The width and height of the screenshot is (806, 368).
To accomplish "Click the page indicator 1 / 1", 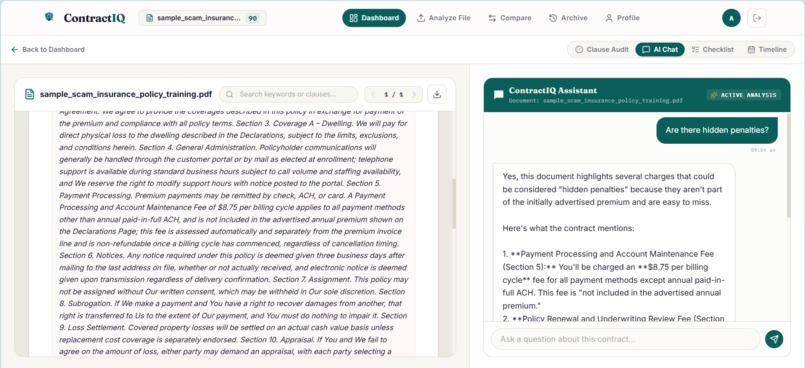I will 394,95.
